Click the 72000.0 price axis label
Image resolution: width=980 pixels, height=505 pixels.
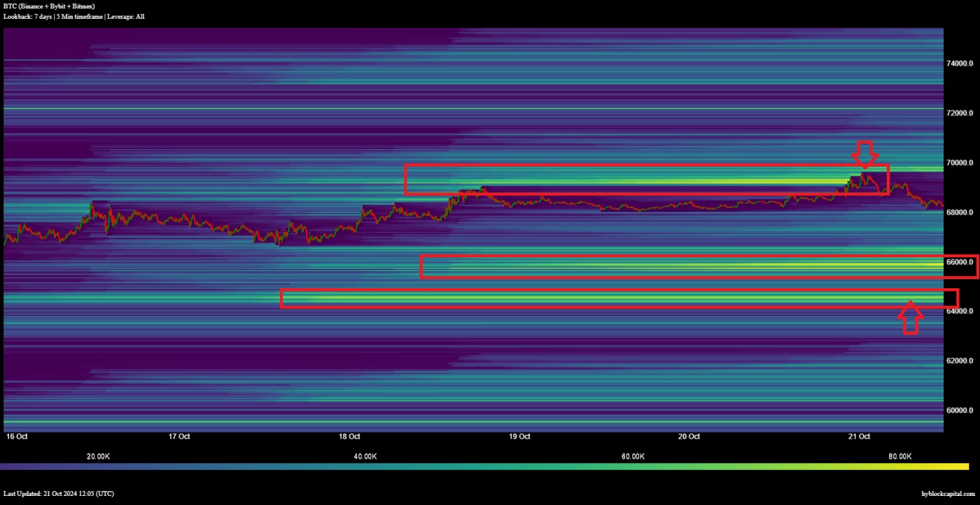[960, 113]
